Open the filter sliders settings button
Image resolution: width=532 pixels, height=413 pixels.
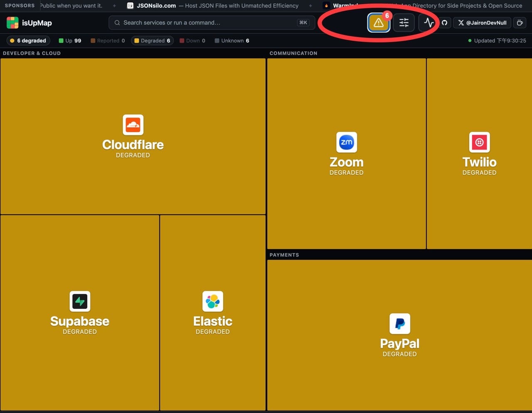(404, 23)
